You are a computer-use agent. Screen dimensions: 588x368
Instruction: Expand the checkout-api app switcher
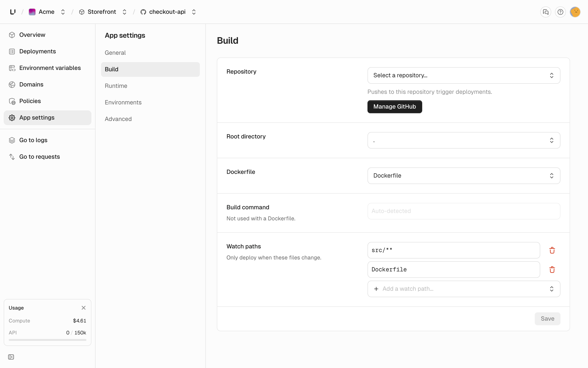pos(194,12)
